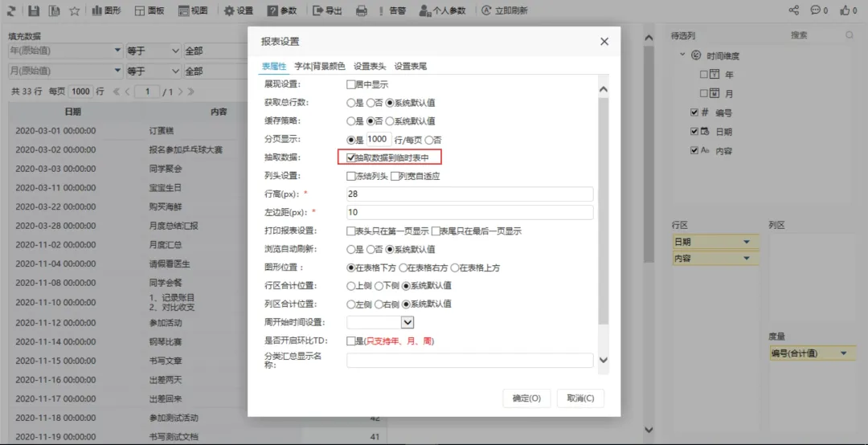Click the save floppy-disk icon
Screen dimensions: 868x445
34,10
